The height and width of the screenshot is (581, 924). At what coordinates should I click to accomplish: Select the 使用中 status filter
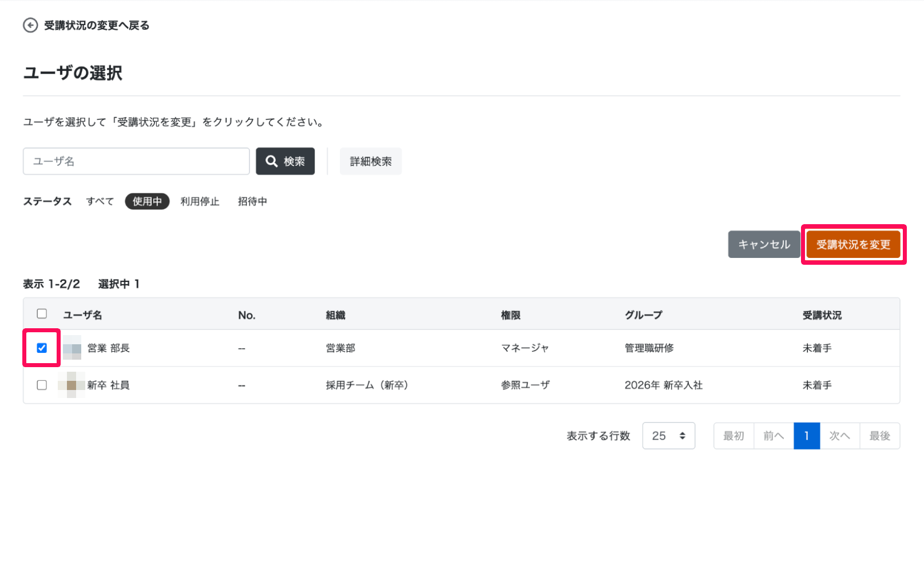[147, 201]
